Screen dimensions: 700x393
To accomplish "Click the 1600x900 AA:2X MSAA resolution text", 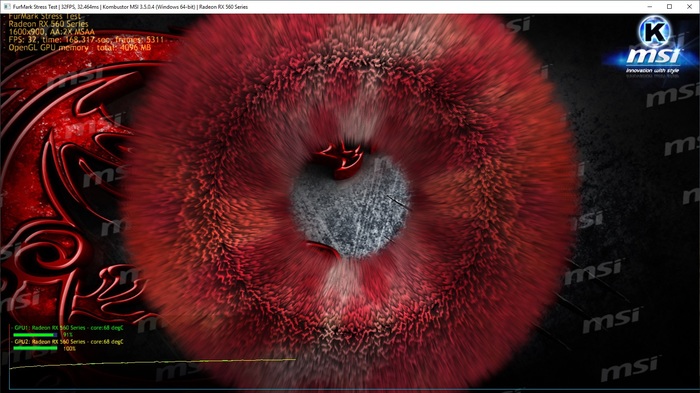I will pos(52,32).
